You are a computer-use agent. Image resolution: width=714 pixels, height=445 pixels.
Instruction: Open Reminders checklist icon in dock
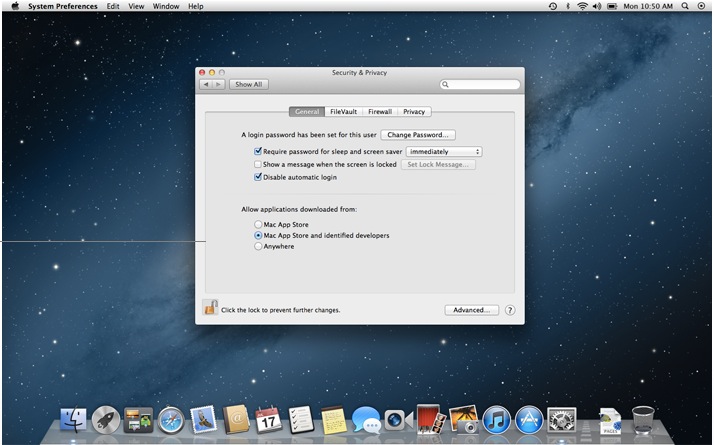[301, 419]
